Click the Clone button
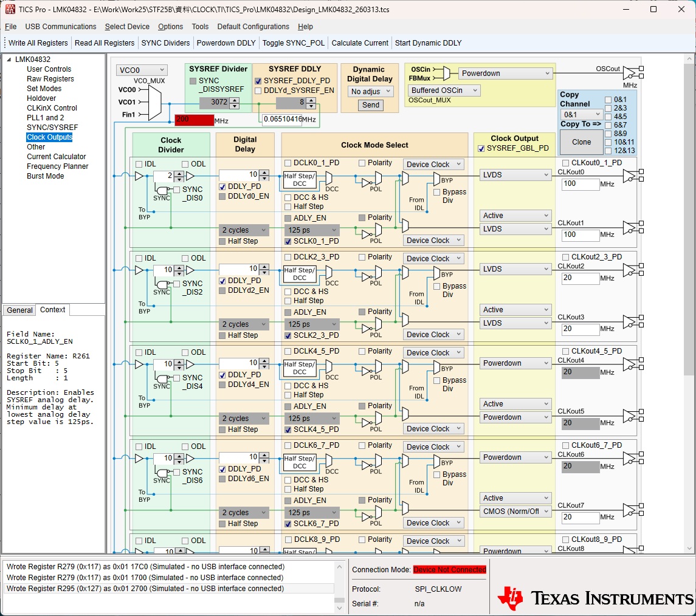Viewport: 696px width, 616px height. [x=582, y=142]
